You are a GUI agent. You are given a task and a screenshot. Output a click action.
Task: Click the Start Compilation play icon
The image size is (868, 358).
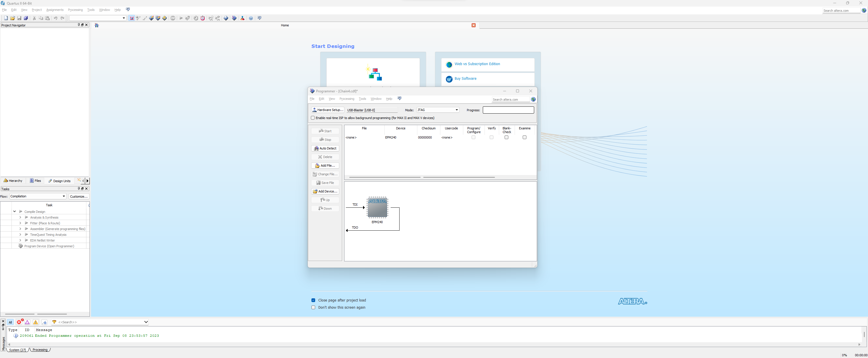click(181, 18)
